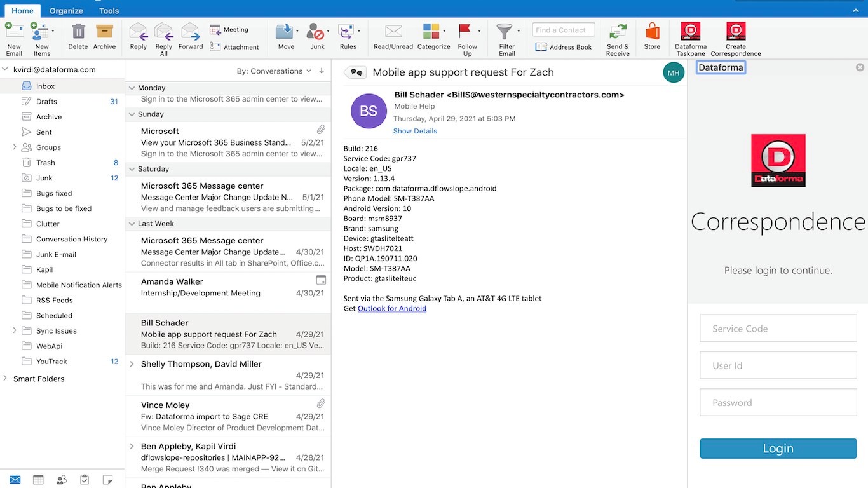868x488 pixels.
Task: Open the YouTrack folder
Action: tap(63, 362)
